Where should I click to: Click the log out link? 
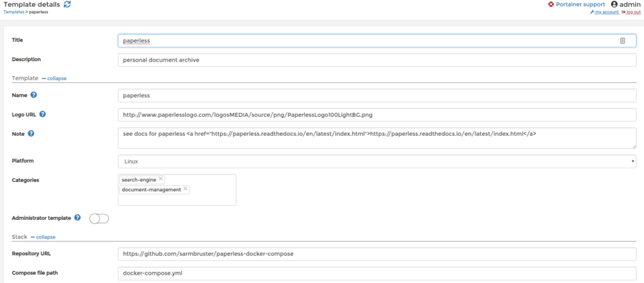(x=631, y=13)
